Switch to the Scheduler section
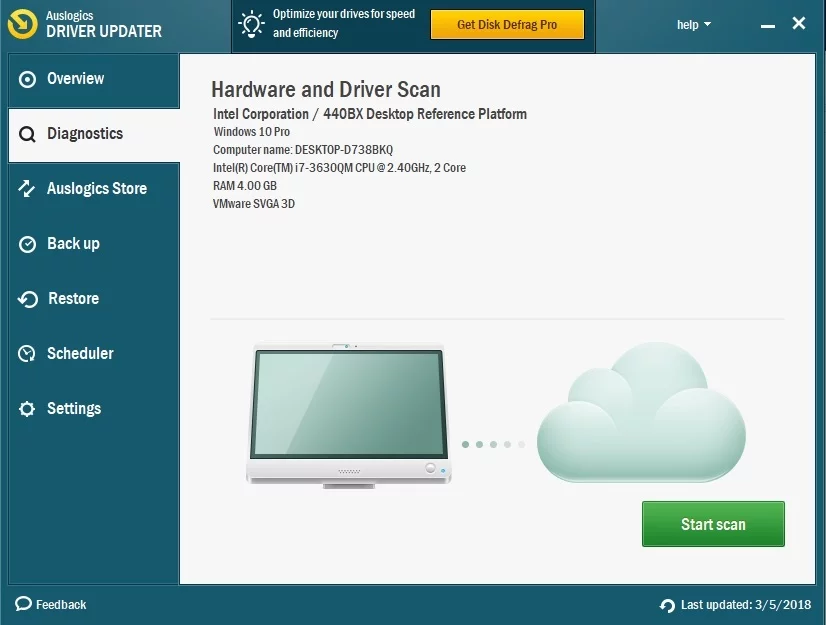 click(x=80, y=354)
